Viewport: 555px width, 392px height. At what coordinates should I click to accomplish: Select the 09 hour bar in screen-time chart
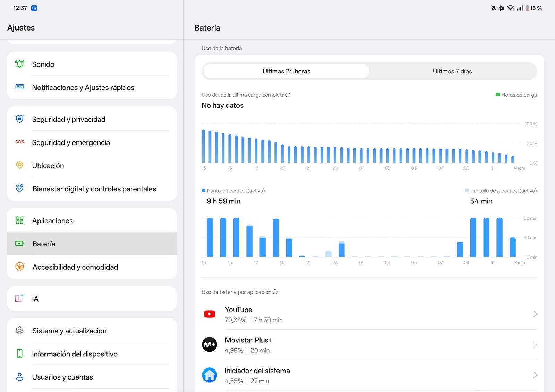pos(473,238)
